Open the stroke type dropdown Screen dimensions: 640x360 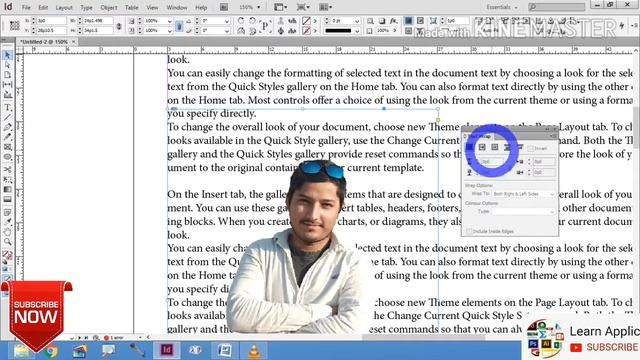click(357, 31)
